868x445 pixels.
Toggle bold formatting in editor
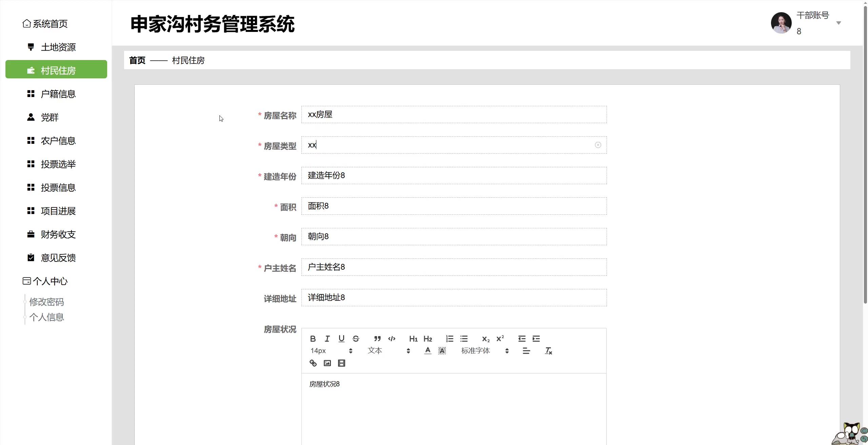(x=313, y=338)
